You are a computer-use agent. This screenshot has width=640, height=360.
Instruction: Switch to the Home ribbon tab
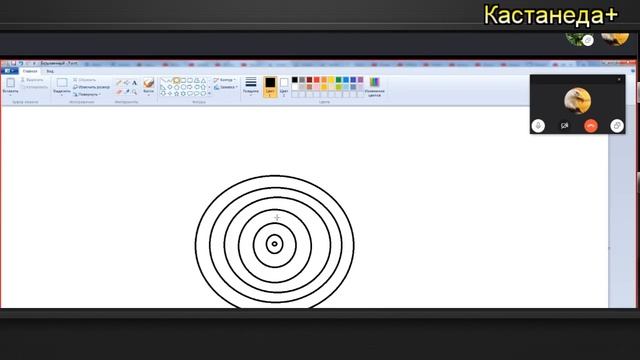(x=30, y=71)
